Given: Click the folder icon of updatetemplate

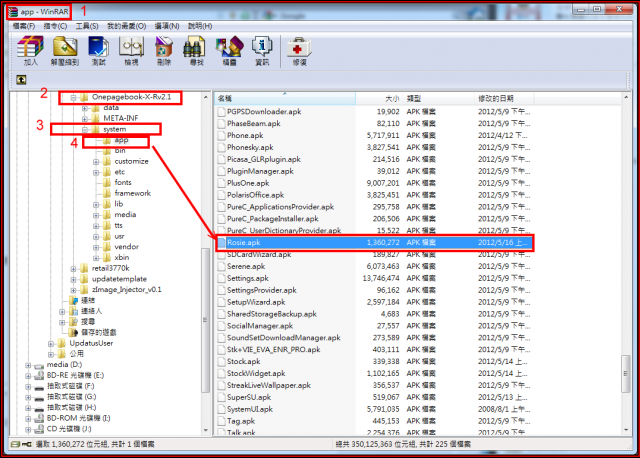Looking at the screenshot, I should [x=84, y=279].
